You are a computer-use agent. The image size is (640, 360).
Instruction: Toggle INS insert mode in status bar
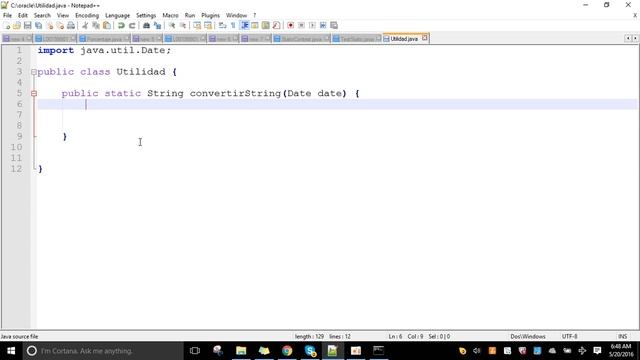622,336
